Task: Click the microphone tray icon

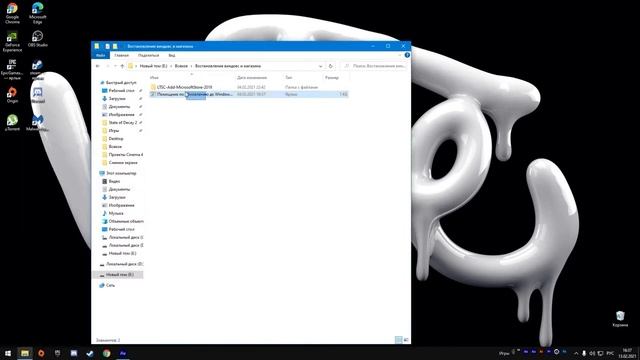Action: click(x=584, y=353)
